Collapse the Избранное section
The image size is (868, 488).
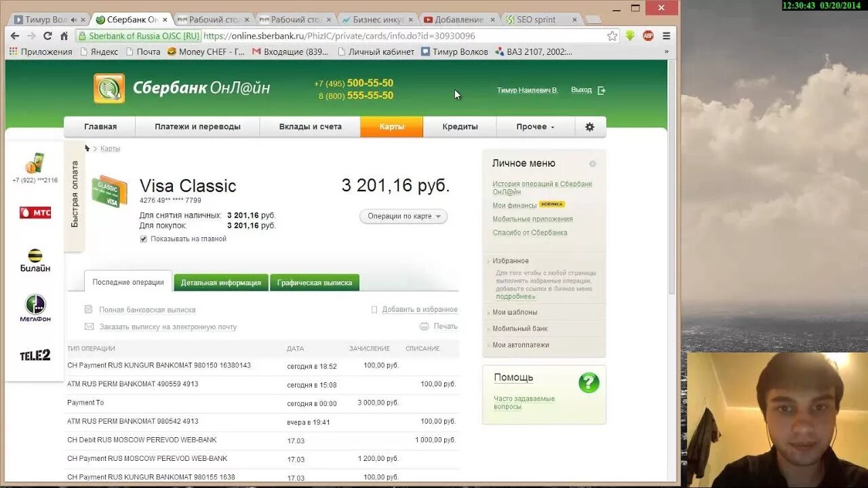pyautogui.click(x=511, y=261)
